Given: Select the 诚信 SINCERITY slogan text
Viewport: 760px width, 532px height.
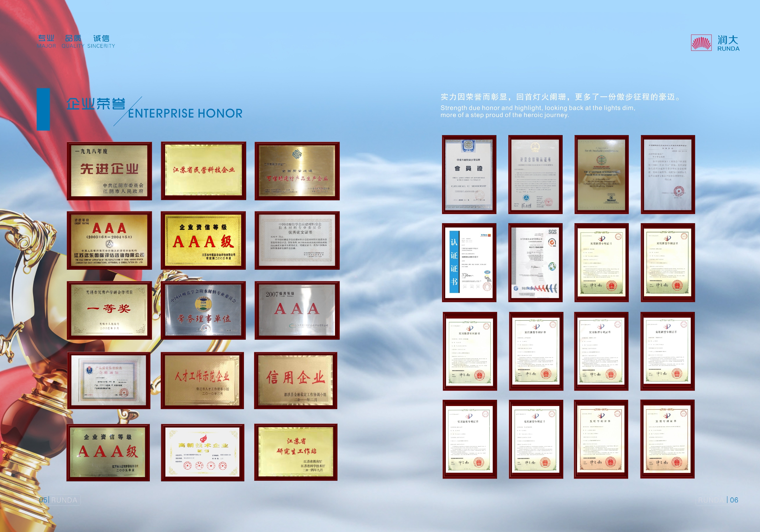Looking at the screenshot, I should point(101,42).
